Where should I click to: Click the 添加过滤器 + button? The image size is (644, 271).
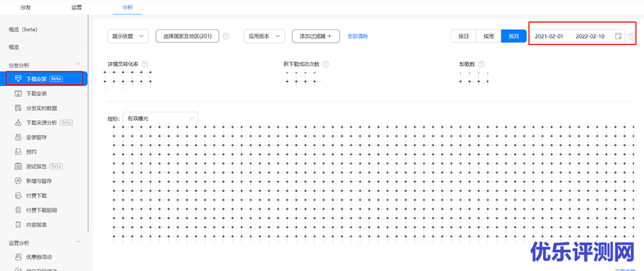(316, 36)
